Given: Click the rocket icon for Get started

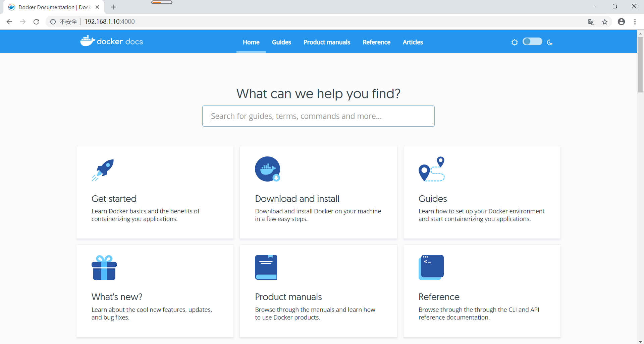Looking at the screenshot, I should (x=103, y=170).
